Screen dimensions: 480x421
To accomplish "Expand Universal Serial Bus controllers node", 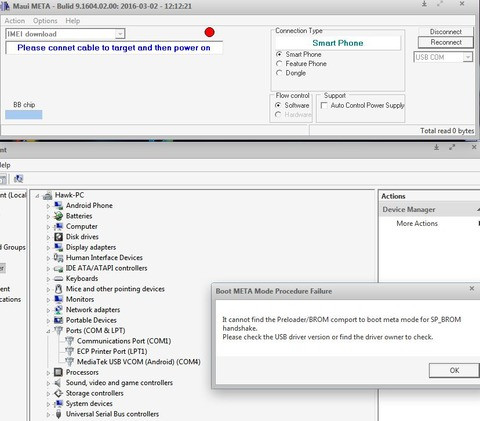I will [x=48, y=414].
